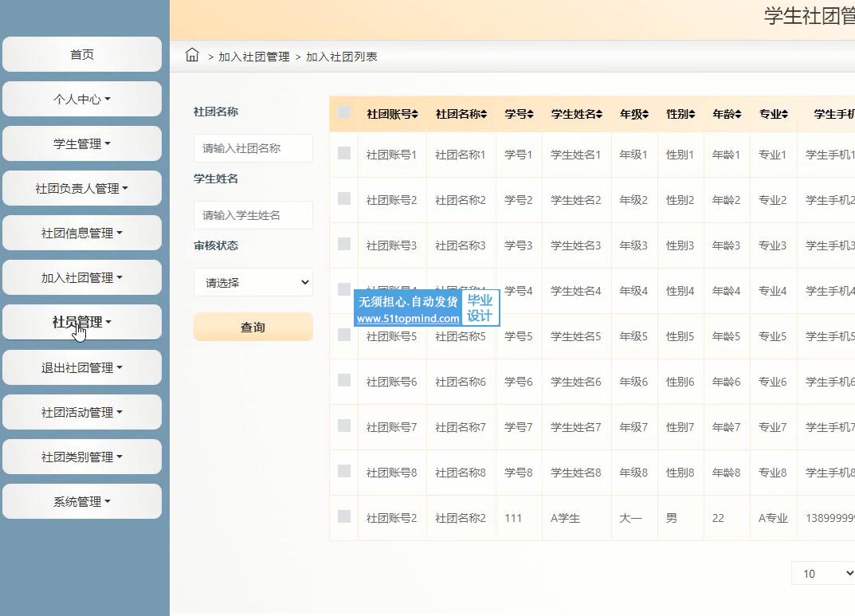
Task: Click cell A专业
Action: pyautogui.click(x=773, y=519)
